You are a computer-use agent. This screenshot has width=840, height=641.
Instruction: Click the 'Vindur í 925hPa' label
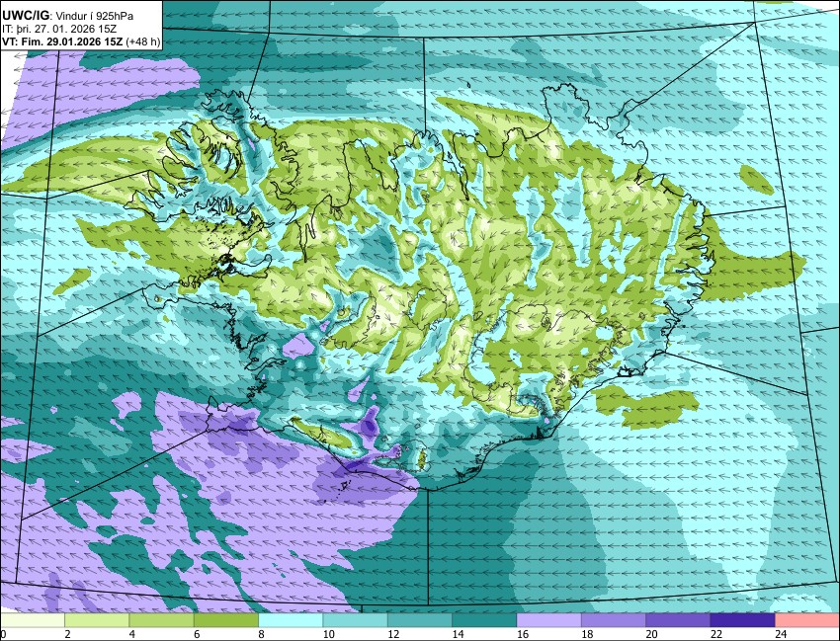[93, 17]
